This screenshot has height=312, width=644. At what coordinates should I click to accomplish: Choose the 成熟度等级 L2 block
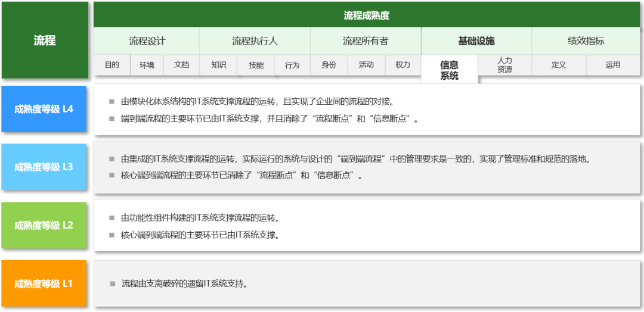44,225
